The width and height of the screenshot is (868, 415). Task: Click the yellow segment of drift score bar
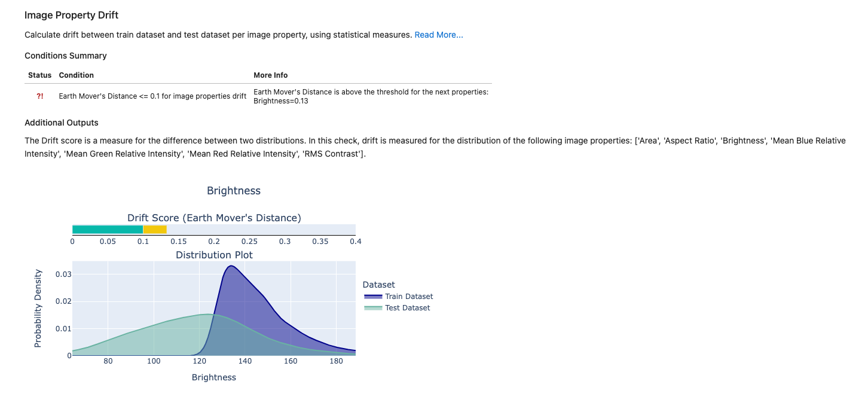pos(155,229)
